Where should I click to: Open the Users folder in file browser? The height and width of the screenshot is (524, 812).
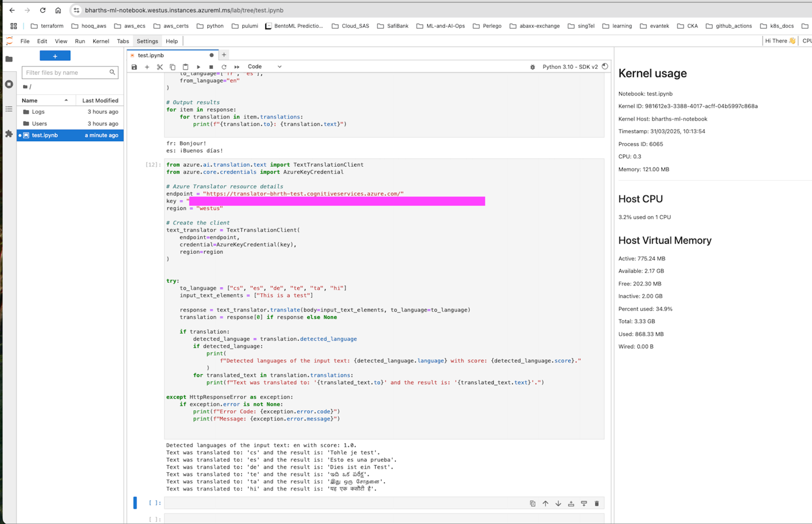[x=70, y=124]
